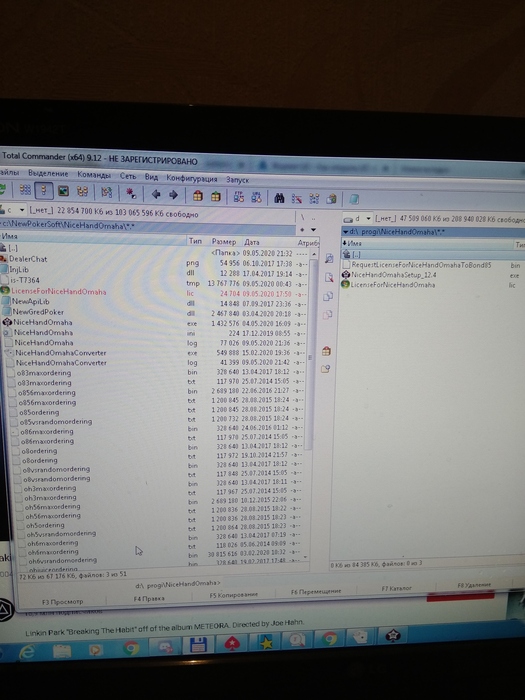Sort left panel by Тип column
This screenshot has height=700, width=525.
pos(196,241)
